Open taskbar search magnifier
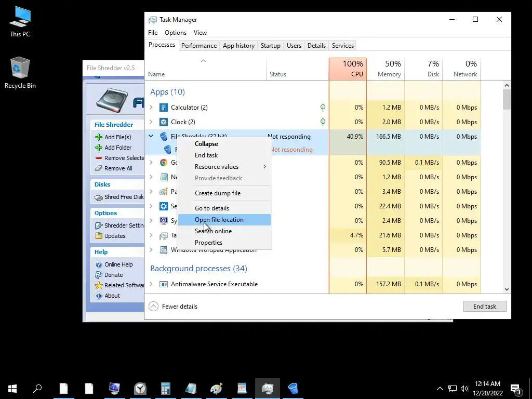 (x=37, y=389)
